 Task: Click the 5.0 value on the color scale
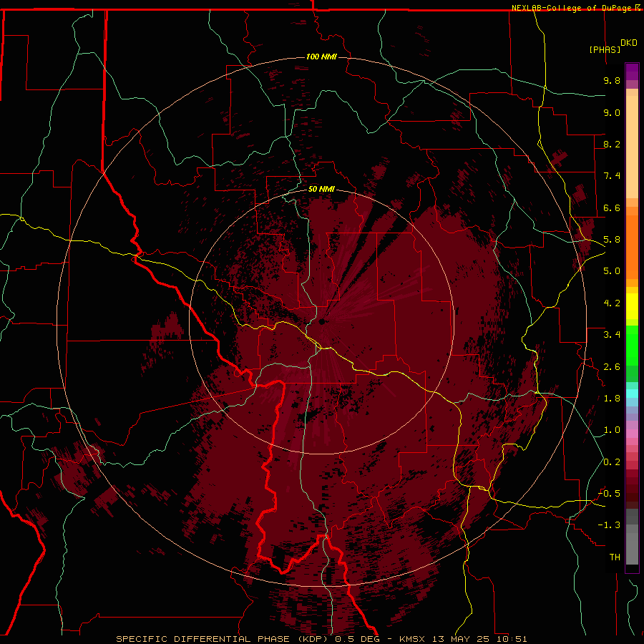point(612,271)
